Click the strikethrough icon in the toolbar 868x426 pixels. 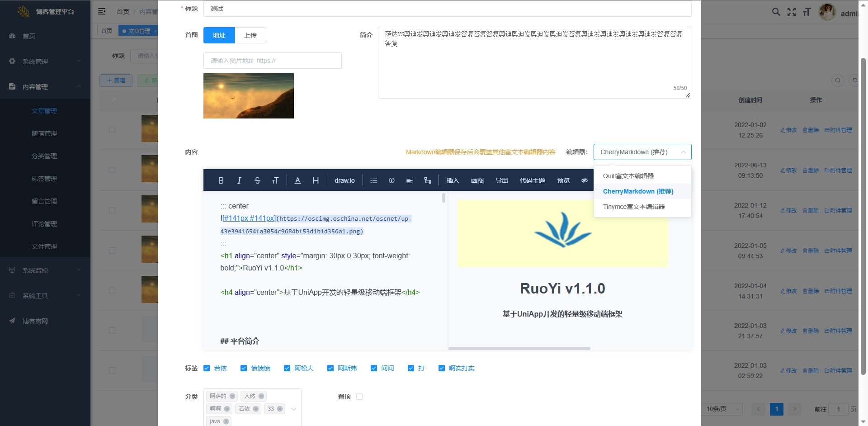[257, 180]
